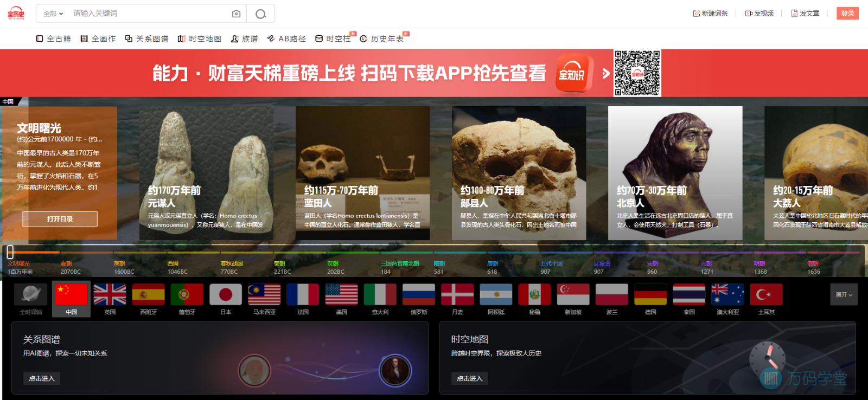Open the 时空柱 menu item
868x400 pixels.
click(333, 38)
